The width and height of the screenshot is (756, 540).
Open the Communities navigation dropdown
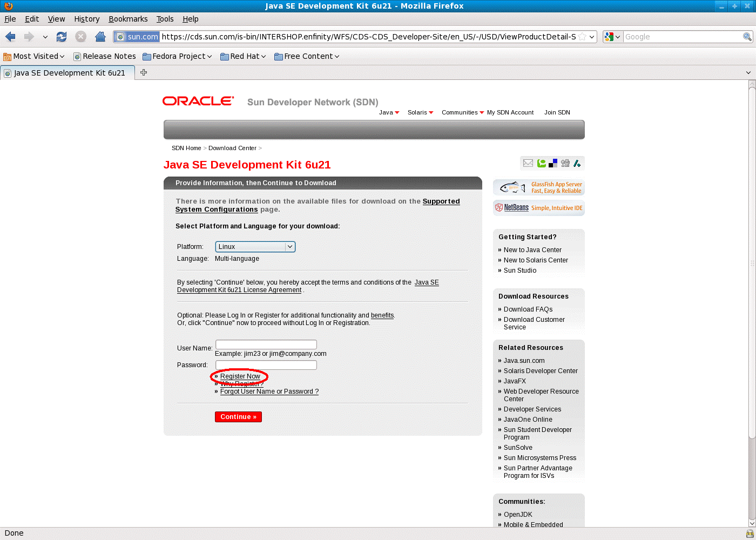coord(463,112)
